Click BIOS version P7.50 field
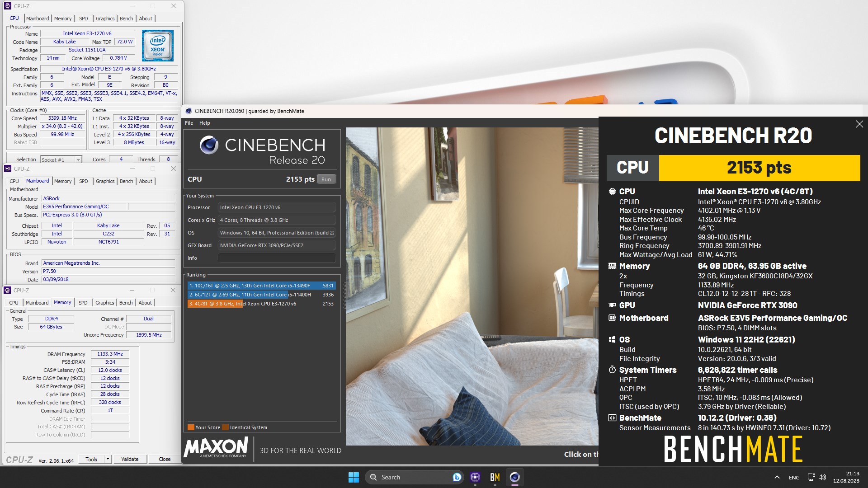868x488 pixels. point(108,272)
